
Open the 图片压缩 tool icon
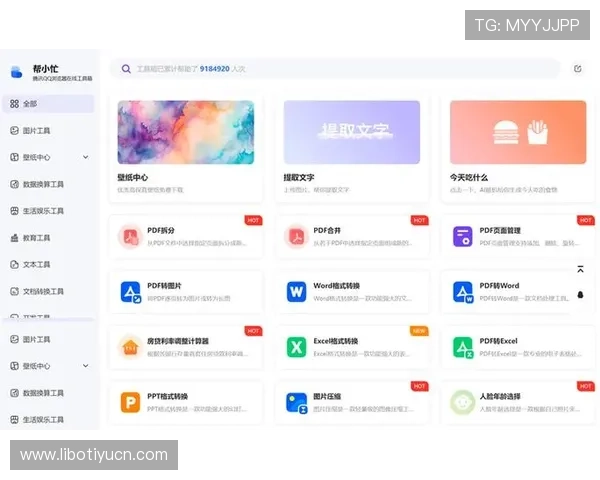[x=297, y=402]
